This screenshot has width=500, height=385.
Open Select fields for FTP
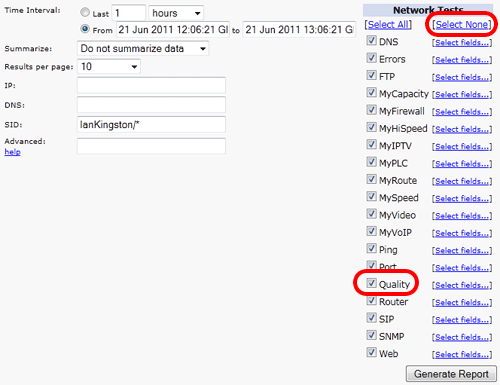pos(462,77)
